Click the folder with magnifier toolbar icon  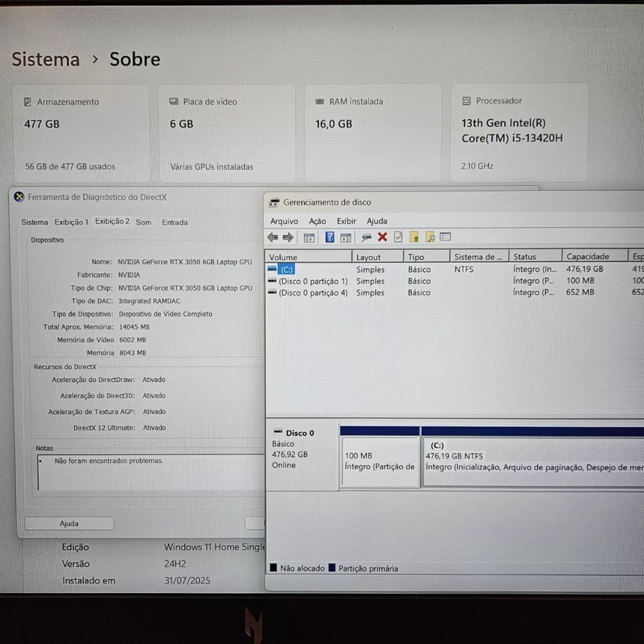click(x=430, y=237)
